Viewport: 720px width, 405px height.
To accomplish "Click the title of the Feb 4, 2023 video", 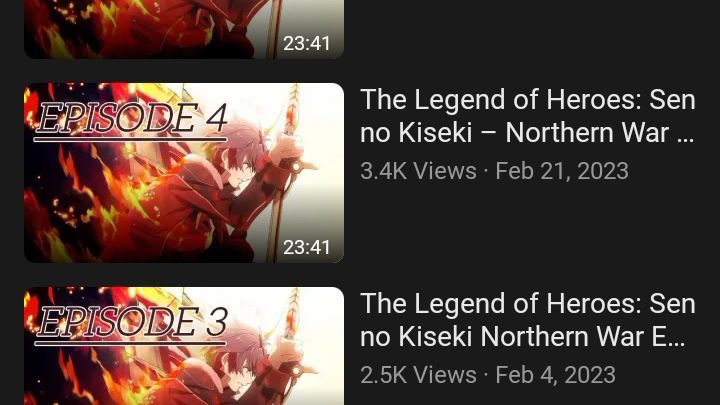I will coord(528,320).
